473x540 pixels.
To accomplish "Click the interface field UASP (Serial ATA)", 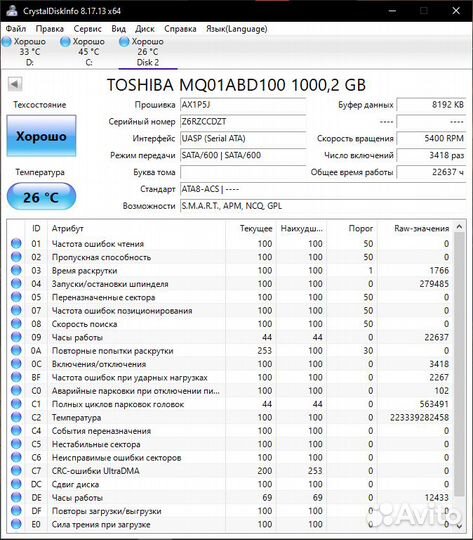I will point(243,138).
